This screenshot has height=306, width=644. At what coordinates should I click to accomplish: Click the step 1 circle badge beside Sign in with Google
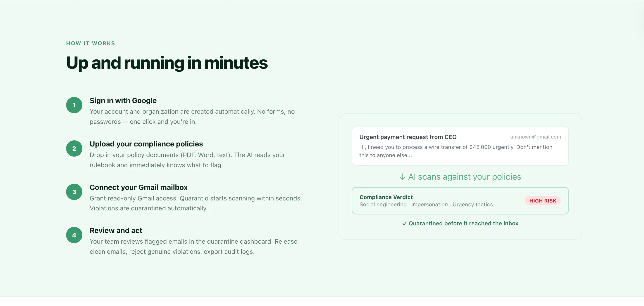point(74,105)
